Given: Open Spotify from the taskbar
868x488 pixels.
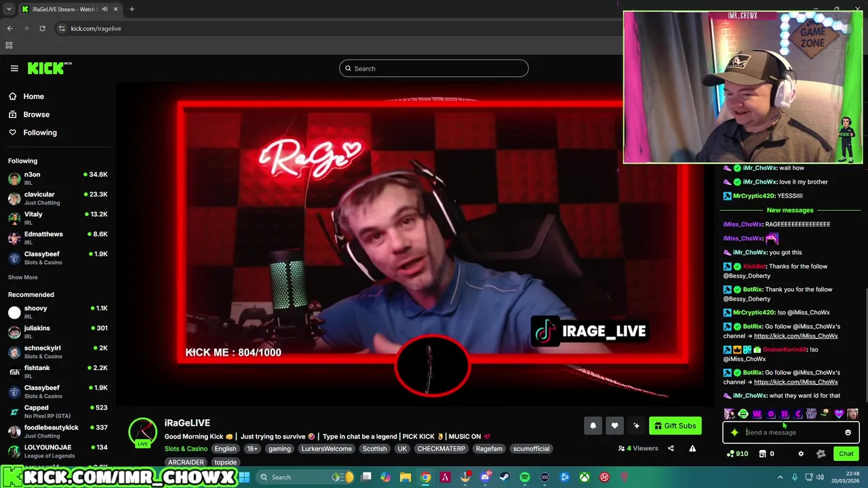Looking at the screenshot, I should (525, 477).
